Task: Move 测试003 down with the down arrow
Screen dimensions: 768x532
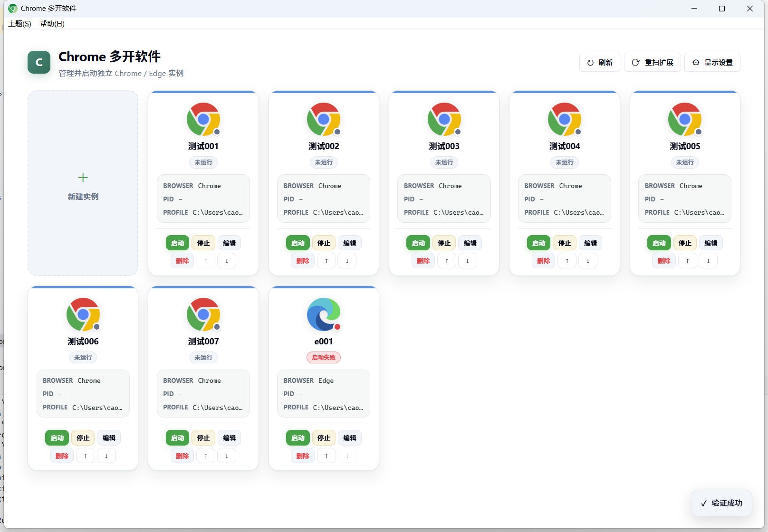Action: click(x=468, y=261)
